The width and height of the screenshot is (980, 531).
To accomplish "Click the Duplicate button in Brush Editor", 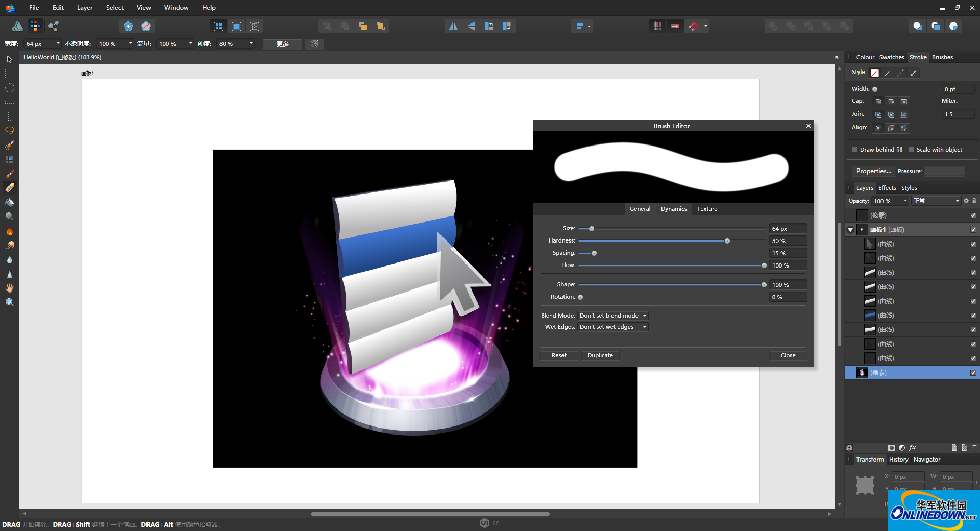I will pos(600,355).
